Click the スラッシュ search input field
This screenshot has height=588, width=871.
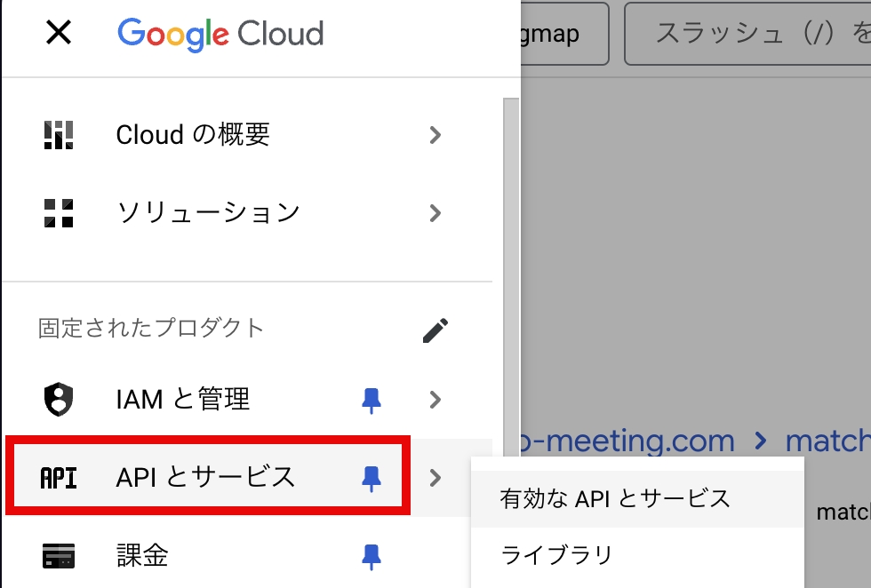click(x=755, y=34)
